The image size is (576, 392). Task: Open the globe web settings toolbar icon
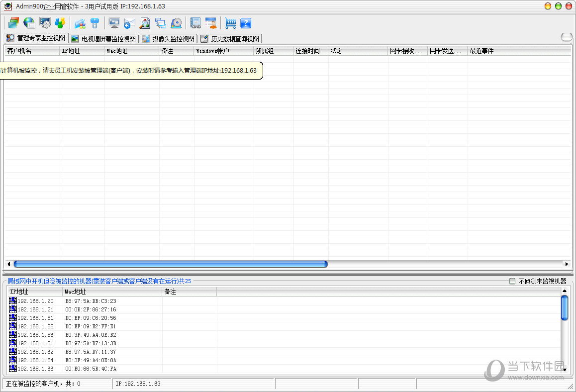pyautogui.click(x=29, y=23)
